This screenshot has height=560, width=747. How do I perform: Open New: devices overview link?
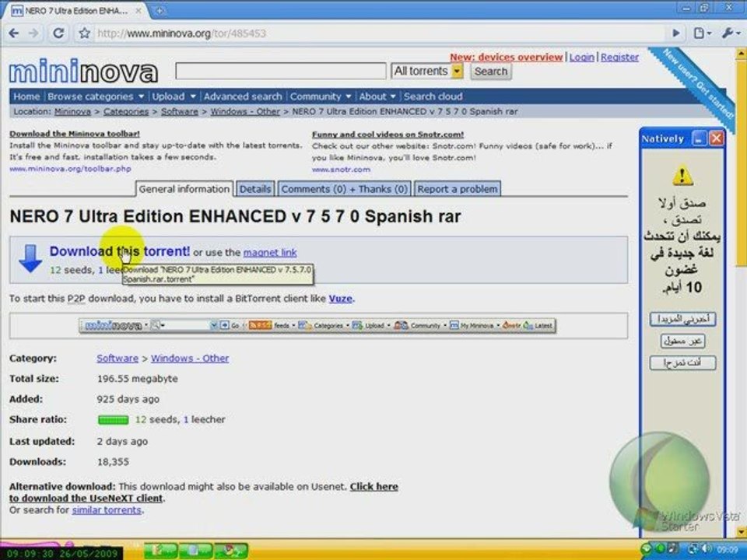click(507, 57)
